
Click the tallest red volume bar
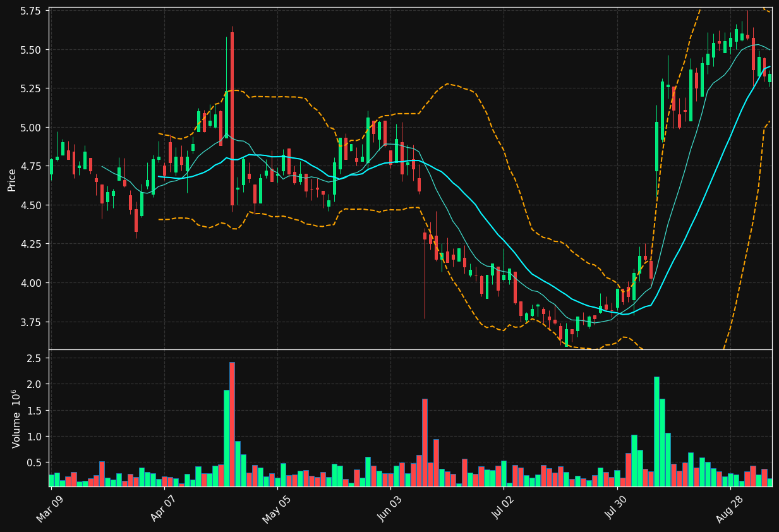tap(232, 424)
